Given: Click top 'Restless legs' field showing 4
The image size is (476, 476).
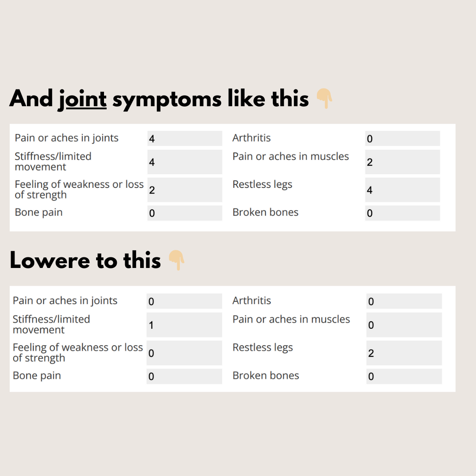Looking at the screenshot, I should (402, 190).
